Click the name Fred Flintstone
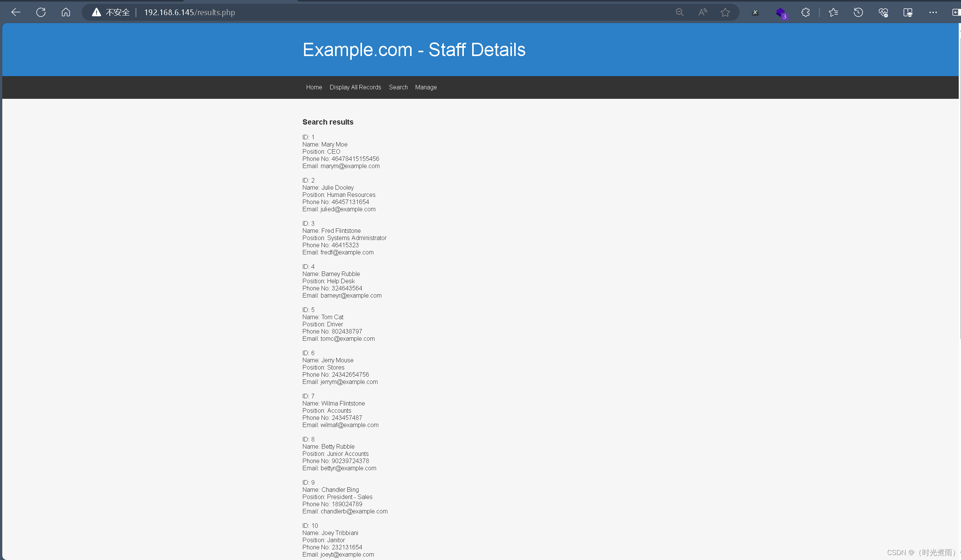Screen dimensions: 961x560 coord(340,231)
